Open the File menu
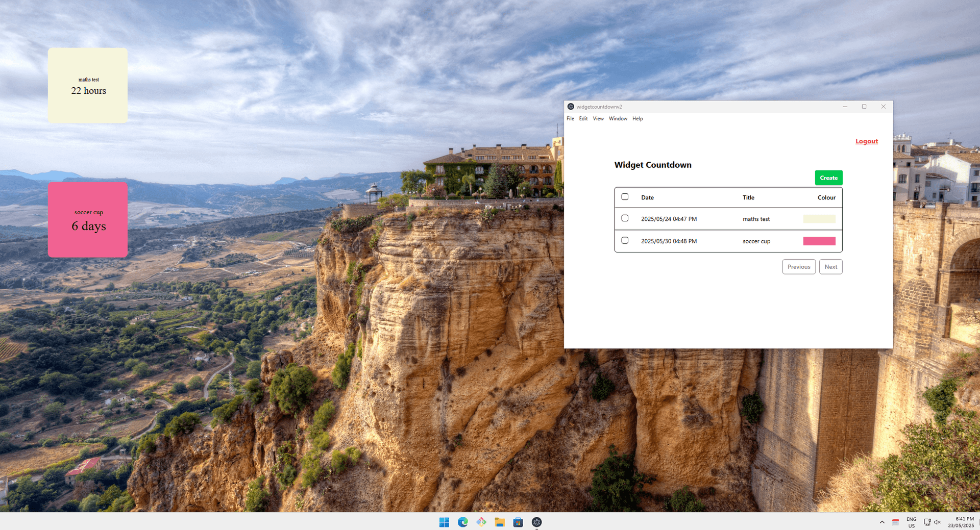 (x=570, y=118)
